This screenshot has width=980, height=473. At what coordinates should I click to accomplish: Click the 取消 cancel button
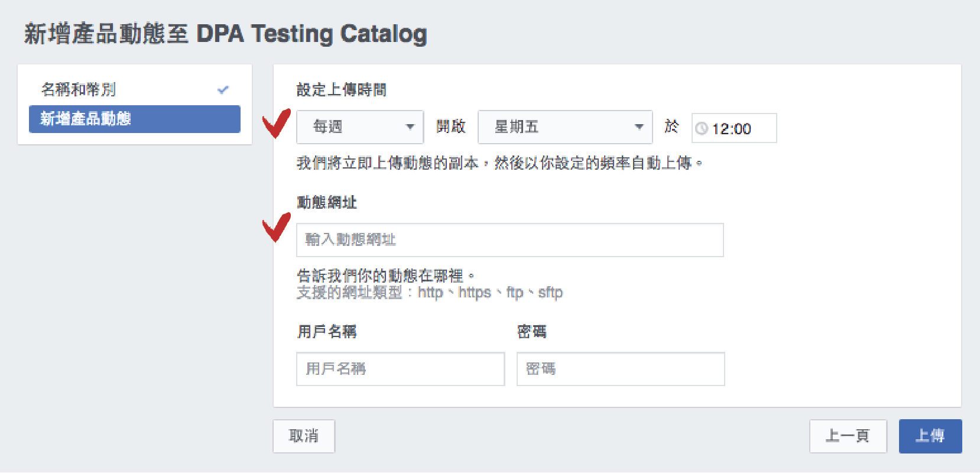click(304, 436)
